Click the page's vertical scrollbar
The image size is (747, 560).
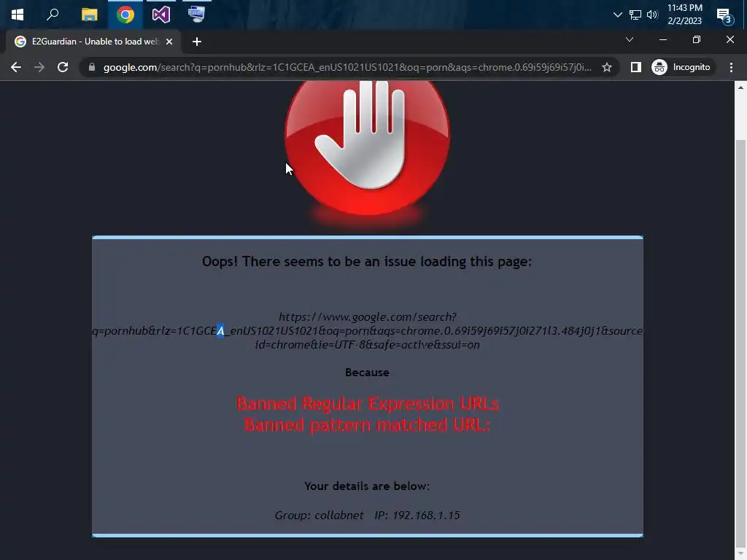pyautogui.click(x=740, y=343)
